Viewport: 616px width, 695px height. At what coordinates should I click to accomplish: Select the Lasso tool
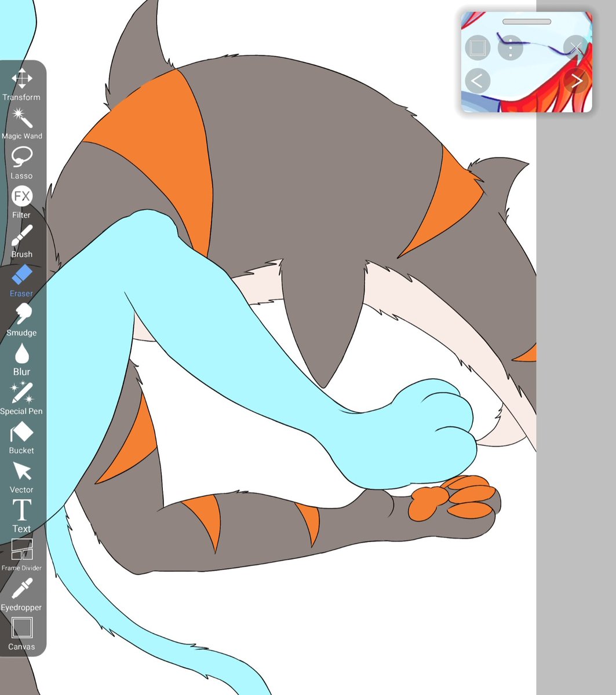tap(22, 163)
